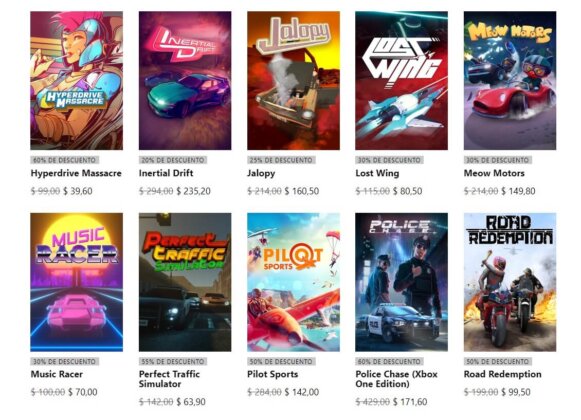
Task: Open the Road Redemption cover image
Action: (510, 282)
